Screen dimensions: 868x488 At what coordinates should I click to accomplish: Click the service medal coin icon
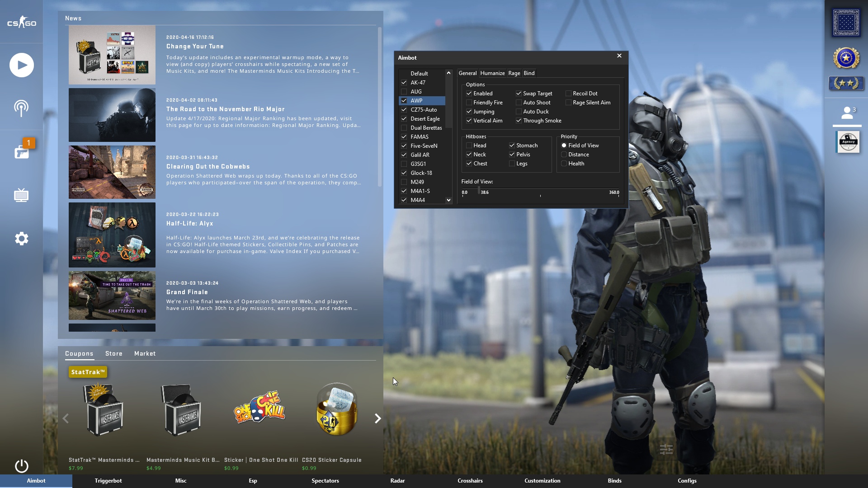846,58
